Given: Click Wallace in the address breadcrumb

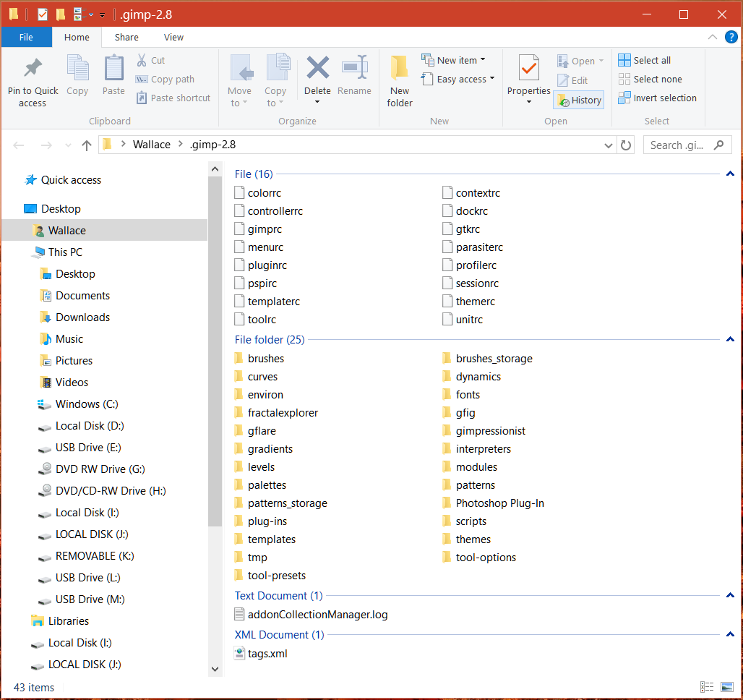Looking at the screenshot, I should tap(152, 145).
